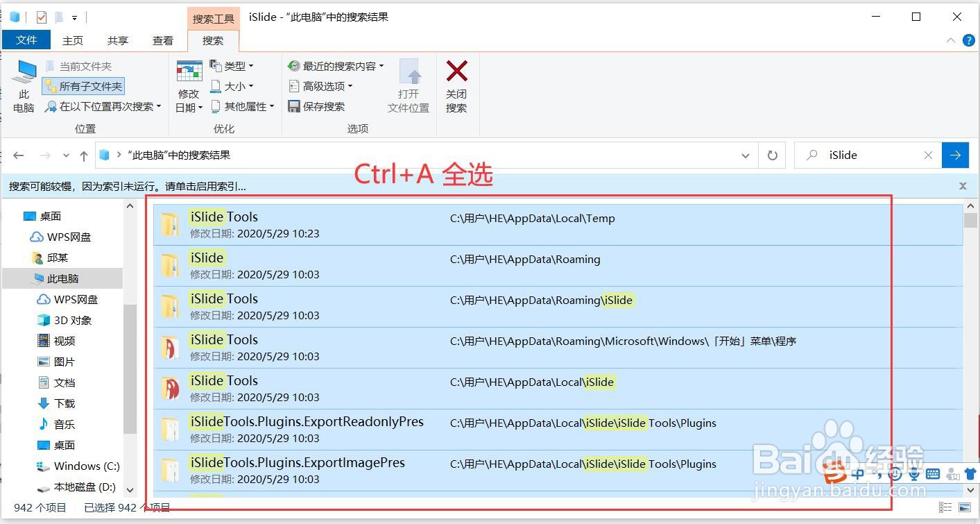The height and width of the screenshot is (524, 980).
Task: Select 文档 folder in navigation pane
Action: tap(55, 382)
